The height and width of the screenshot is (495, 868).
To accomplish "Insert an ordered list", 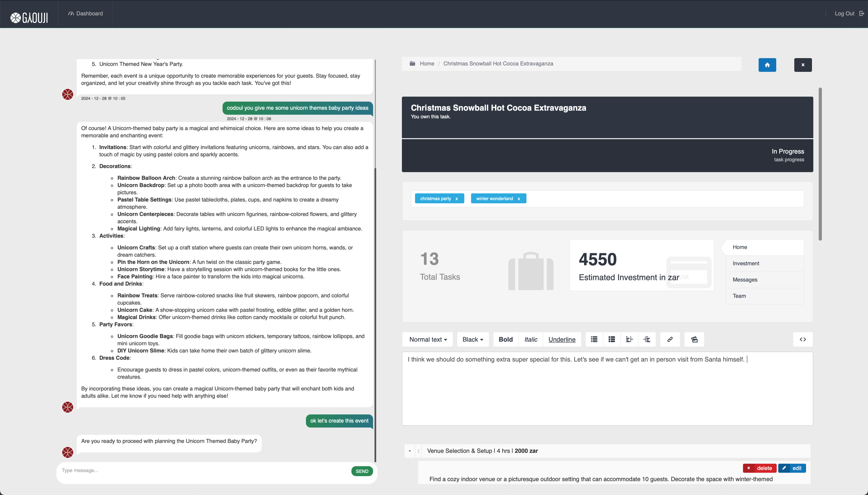I will tap(612, 340).
